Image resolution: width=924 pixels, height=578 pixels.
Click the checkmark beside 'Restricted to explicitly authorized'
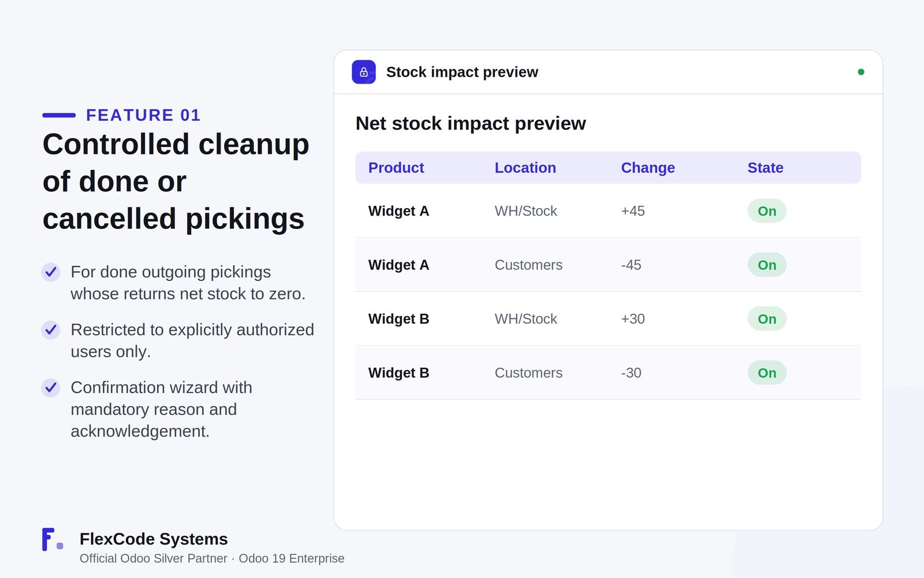pyautogui.click(x=51, y=329)
